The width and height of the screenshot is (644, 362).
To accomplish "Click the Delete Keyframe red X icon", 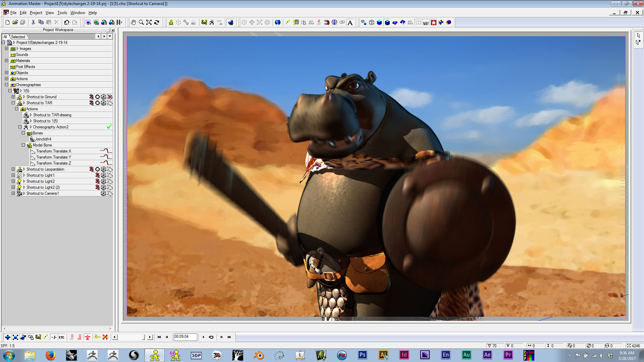I will point(105,337).
